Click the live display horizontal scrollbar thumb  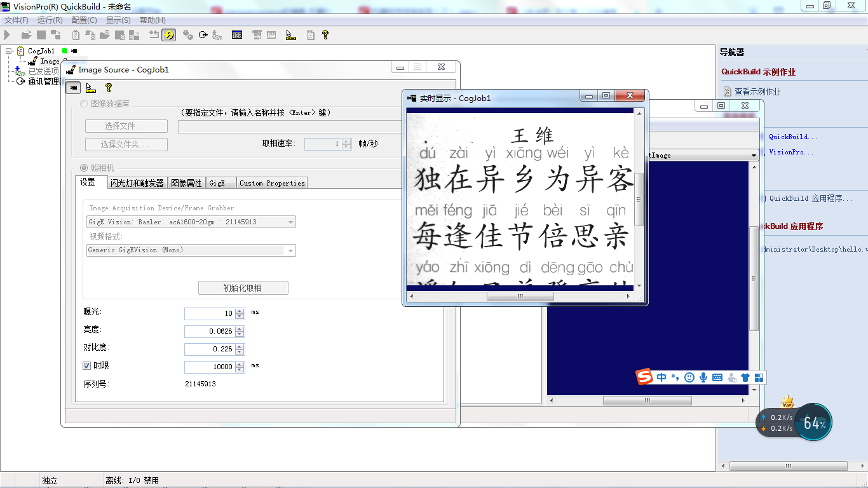[520, 296]
